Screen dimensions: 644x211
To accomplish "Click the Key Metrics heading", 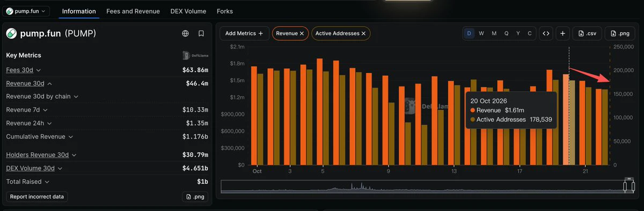I will coord(24,55).
